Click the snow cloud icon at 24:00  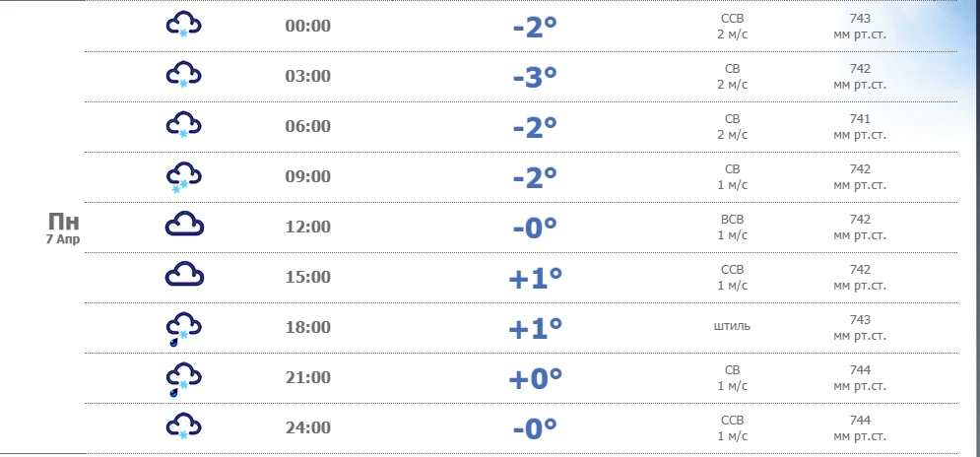[183, 426]
